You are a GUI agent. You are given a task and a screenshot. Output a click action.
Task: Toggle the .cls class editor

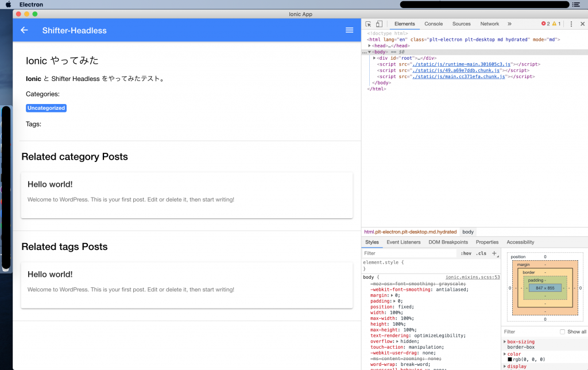pyautogui.click(x=481, y=254)
